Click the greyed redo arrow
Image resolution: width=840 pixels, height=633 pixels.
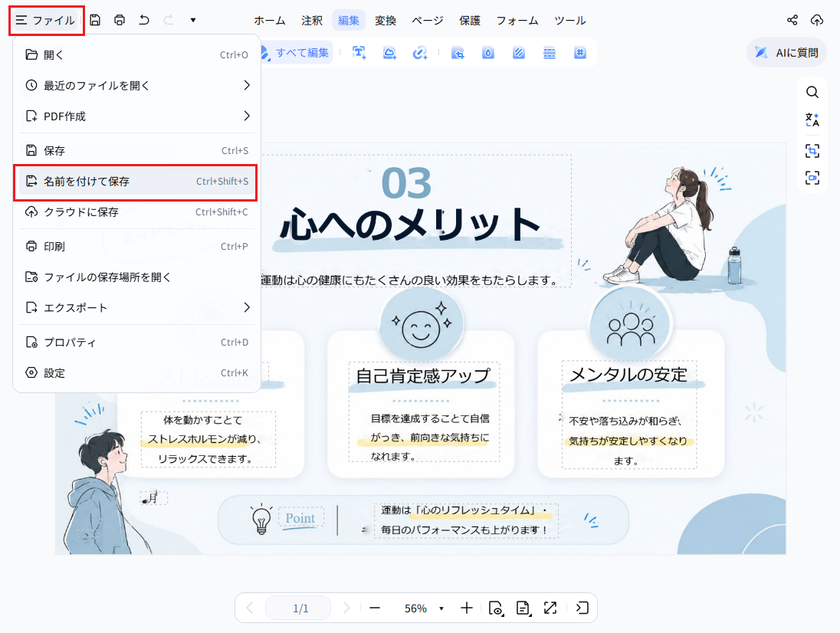pyautogui.click(x=168, y=21)
